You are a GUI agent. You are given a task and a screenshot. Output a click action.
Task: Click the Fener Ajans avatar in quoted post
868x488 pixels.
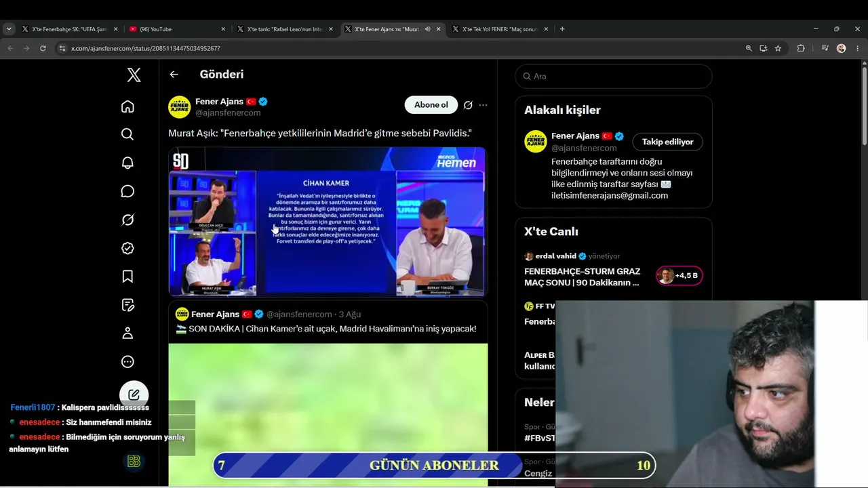tap(182, 314)
